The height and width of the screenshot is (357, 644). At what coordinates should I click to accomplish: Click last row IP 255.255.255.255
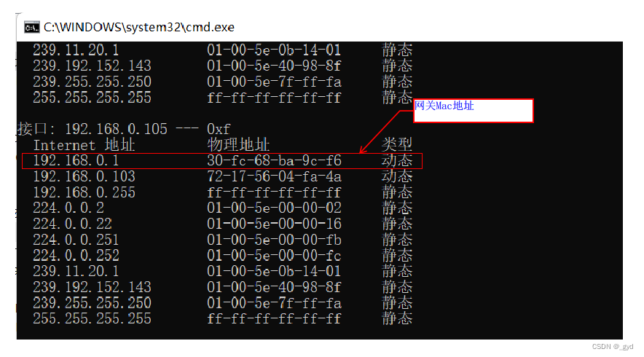[x=92, y=319]
